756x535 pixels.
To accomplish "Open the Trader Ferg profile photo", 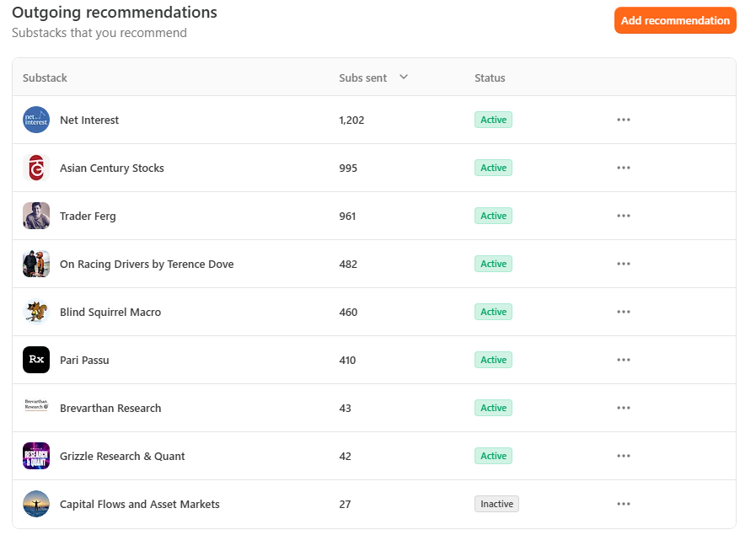I will coord(36,216).
